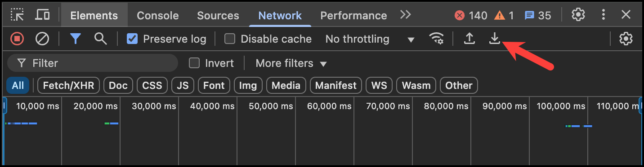Open Network panel settings gear
Viewport: 644px width, 167px height.
(x=626, y=39)
